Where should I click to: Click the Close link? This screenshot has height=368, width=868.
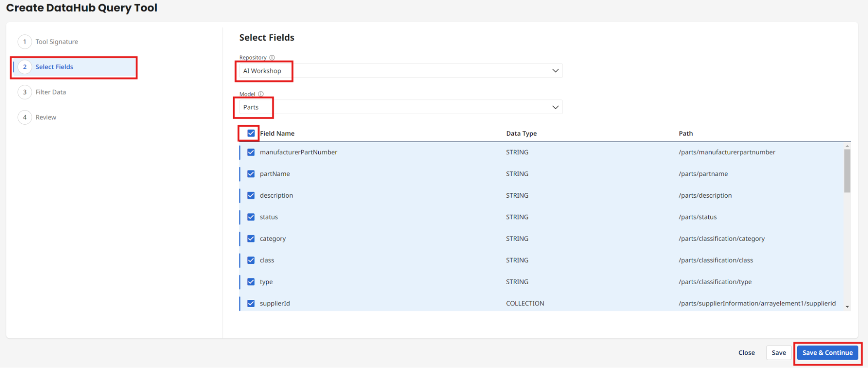(746, 353)
